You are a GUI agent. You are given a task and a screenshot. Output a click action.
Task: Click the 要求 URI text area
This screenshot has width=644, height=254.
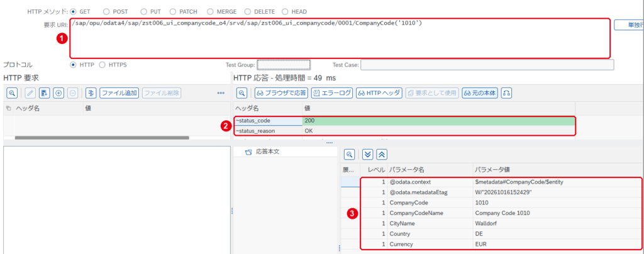(x=340, y=38)
